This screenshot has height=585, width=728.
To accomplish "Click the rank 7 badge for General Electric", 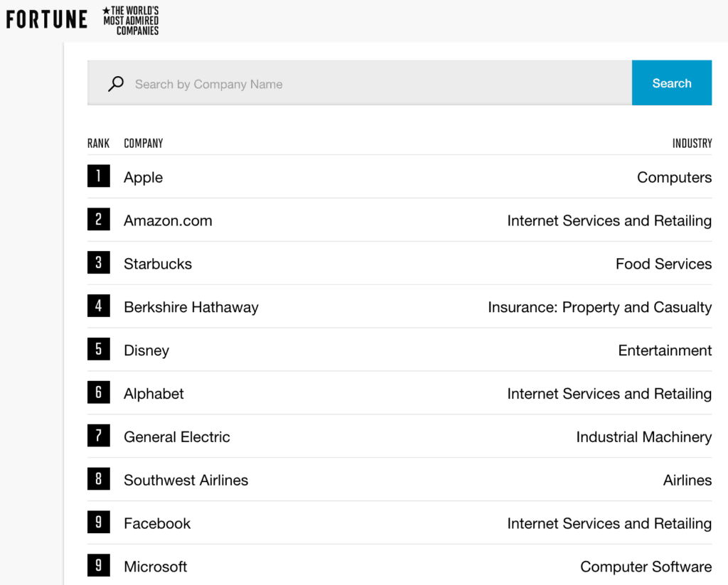I will [98, 436].
